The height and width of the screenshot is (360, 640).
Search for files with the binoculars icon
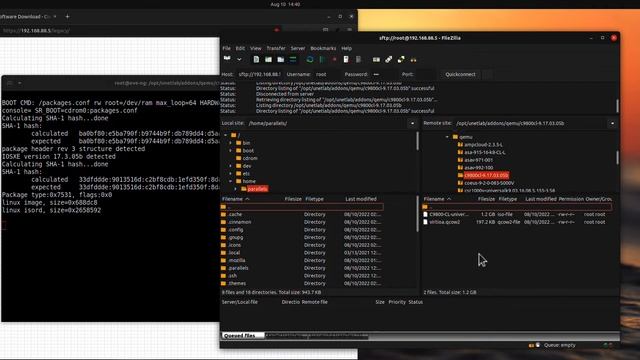413,60
